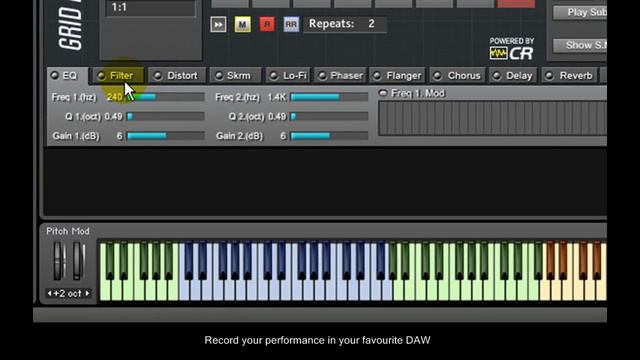This screenshot has width=640, height=360.
Task: Enable the Reverb effect power LED
Action: pos(550,76)
